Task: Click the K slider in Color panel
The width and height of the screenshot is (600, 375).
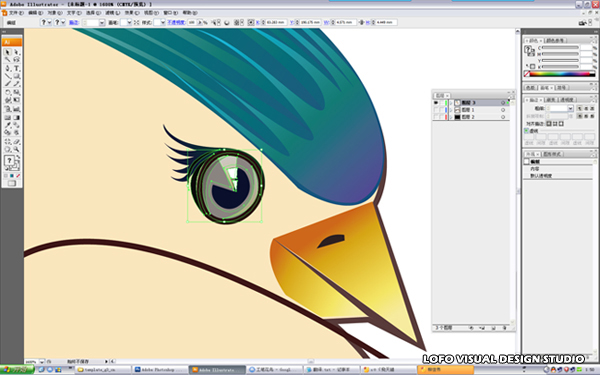Action: 560,67
